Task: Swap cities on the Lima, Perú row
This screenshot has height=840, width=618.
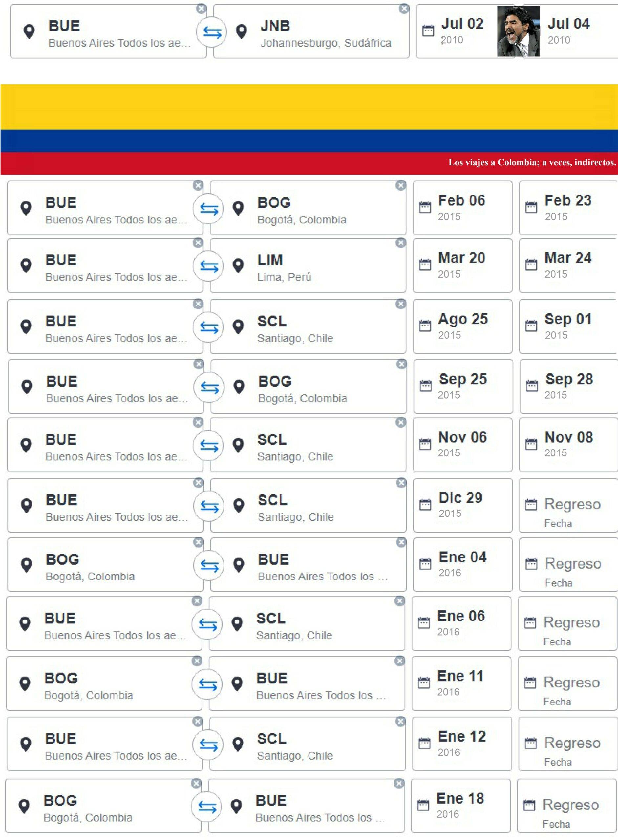Action: coord(208,266)
